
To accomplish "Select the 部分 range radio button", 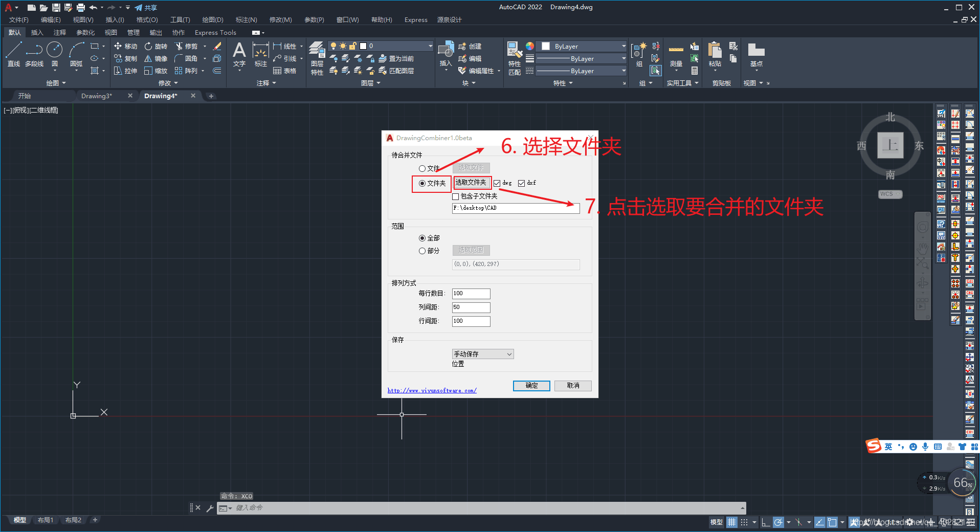I will pyautogui.click(x=422, y=251).
